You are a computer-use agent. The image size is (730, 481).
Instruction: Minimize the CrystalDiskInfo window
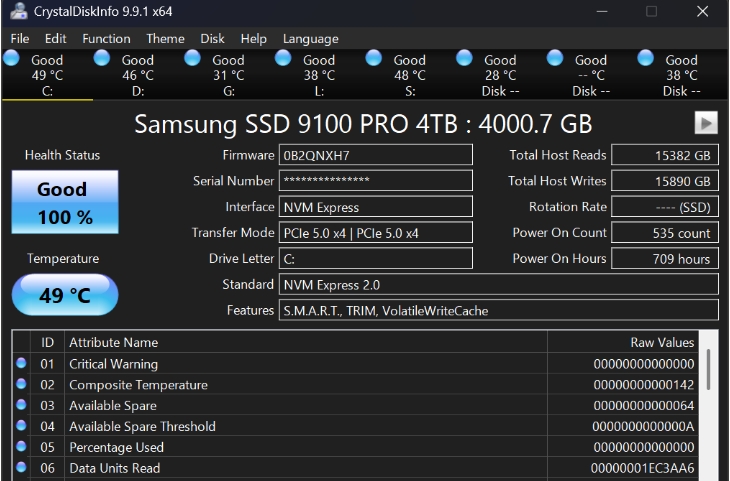tap(602, 11)
